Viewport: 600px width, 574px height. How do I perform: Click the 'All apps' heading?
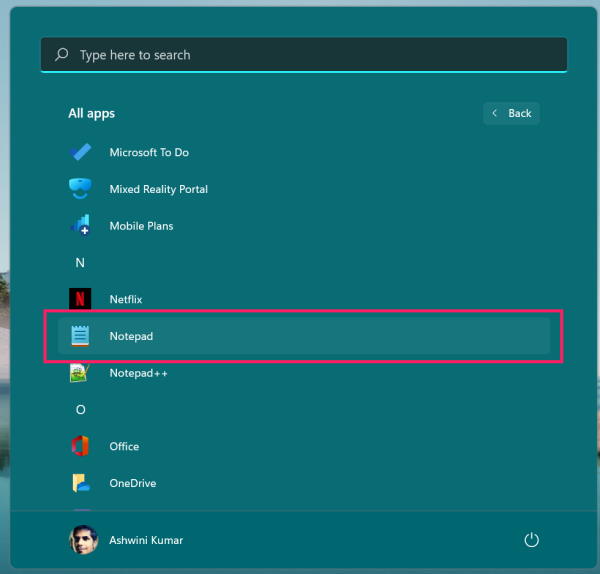(x=91, y=114)
